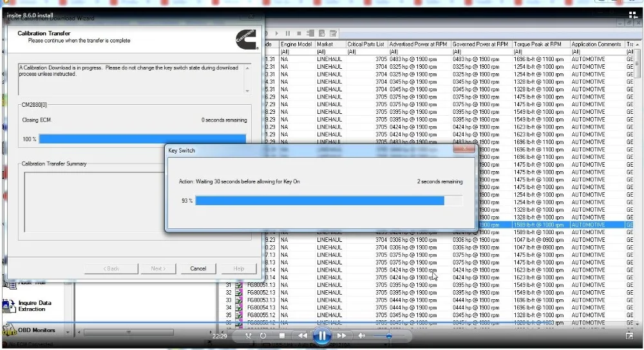Click the pause icon in the calibration toolbar

point(287,33)
